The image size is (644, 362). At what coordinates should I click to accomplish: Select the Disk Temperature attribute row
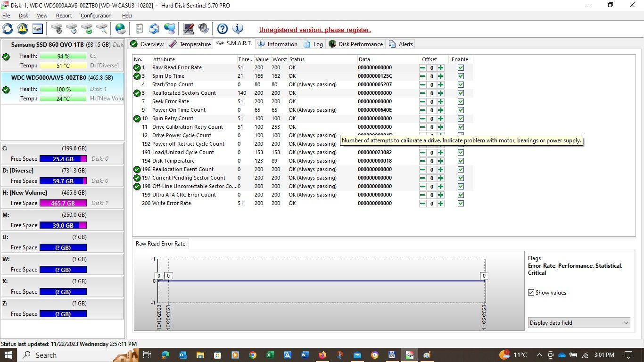pos(303,161)
